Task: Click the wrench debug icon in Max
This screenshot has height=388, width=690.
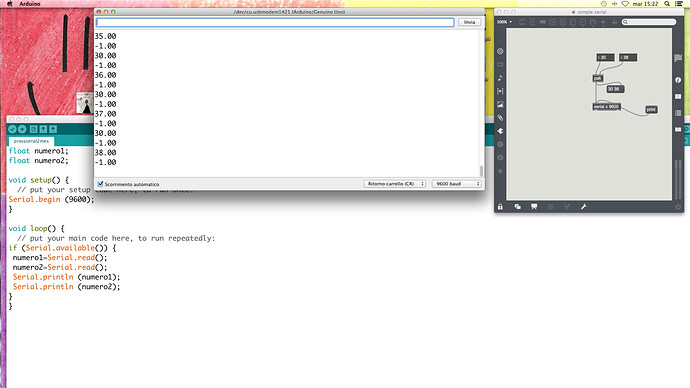Action: point(584,207)
